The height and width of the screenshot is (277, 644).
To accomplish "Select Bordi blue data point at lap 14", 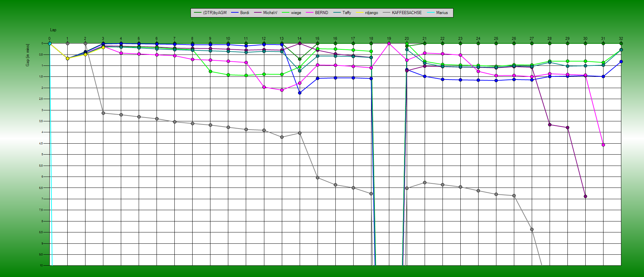I will click(x=300, y=93).
